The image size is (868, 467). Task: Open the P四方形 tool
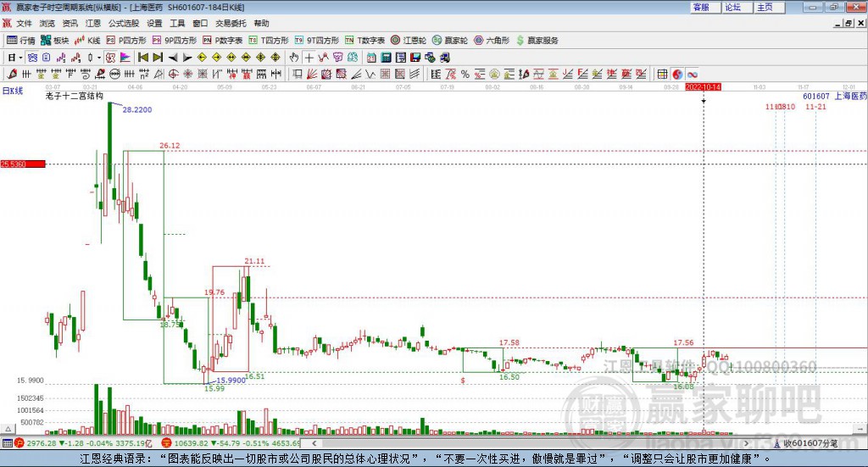[x=126, y=41]
